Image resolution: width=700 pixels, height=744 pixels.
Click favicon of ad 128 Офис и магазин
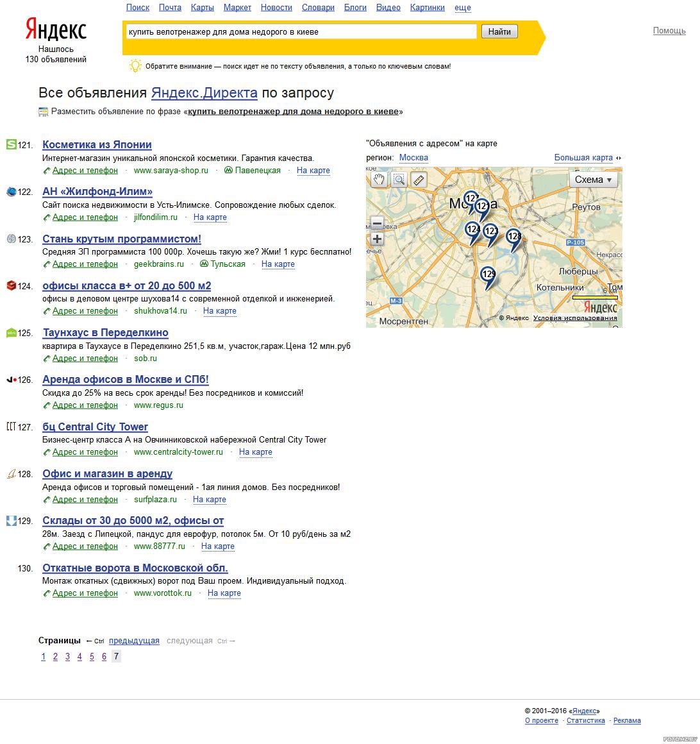point(12,473)
